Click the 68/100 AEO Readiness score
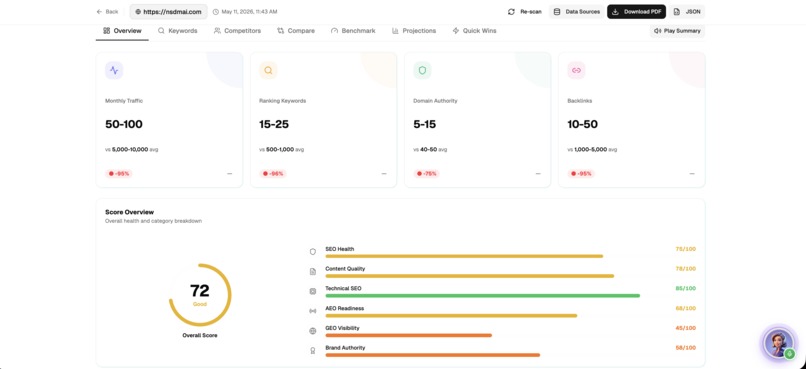 (686, 308)
